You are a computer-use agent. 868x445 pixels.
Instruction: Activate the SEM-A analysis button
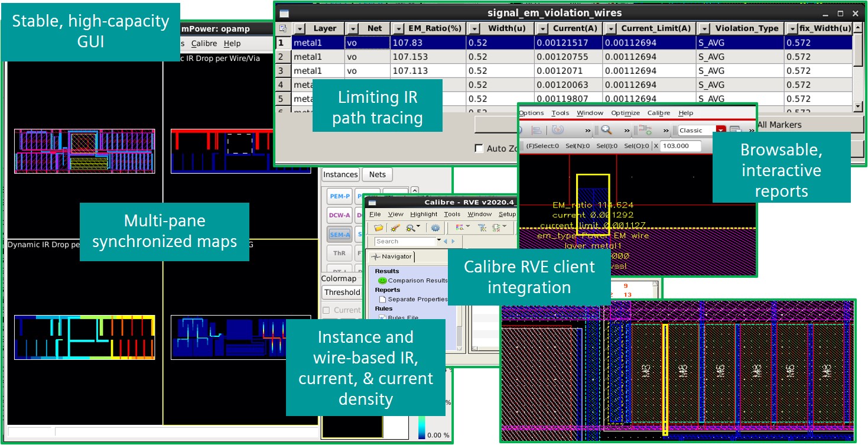340,235
